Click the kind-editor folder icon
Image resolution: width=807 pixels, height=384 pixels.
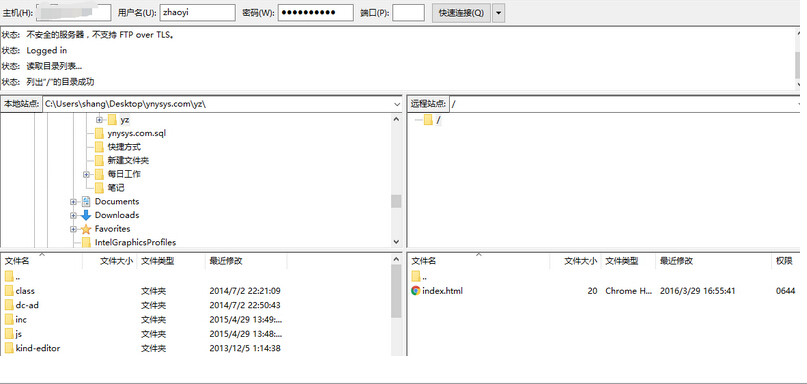(9, 348)
